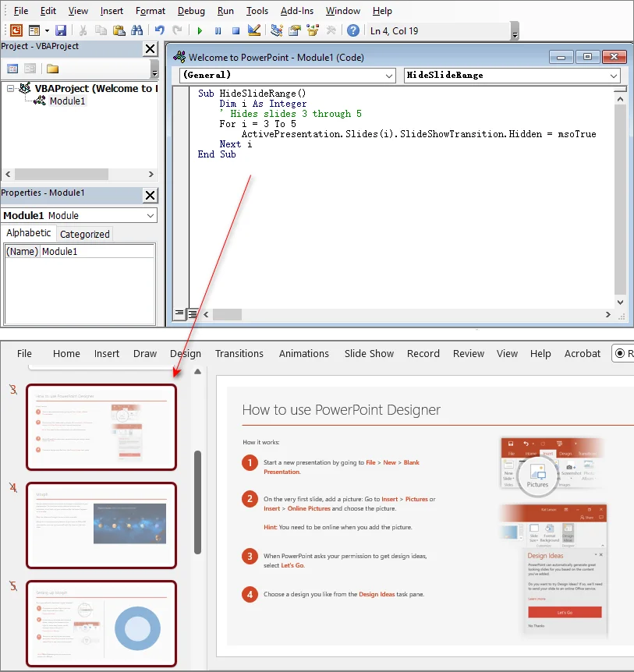Open the Project Explorer toolbar icon

pyautogui.click(x=277, y=30)
